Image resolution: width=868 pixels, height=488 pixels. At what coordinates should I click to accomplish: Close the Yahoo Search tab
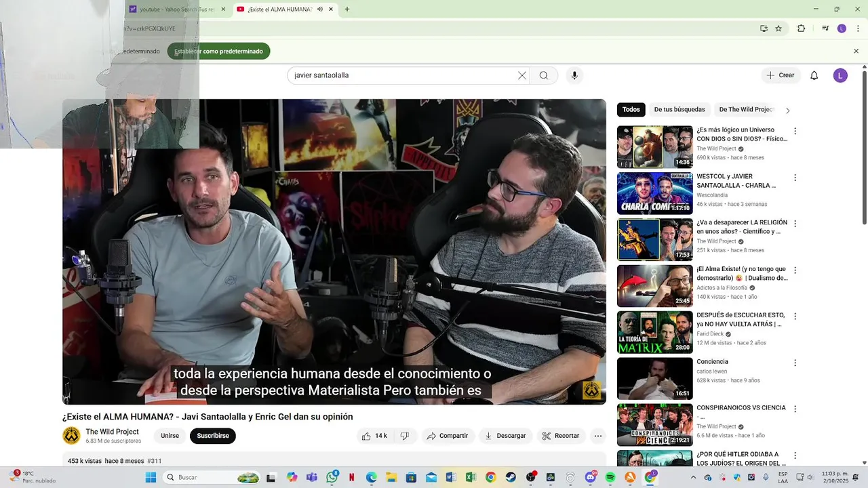[x=223, y=9]
